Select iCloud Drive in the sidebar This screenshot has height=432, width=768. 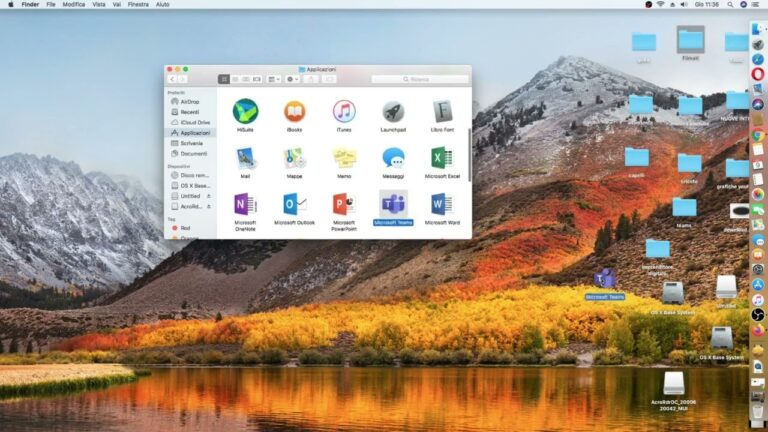pyautogui.click(x=191, y=122)
